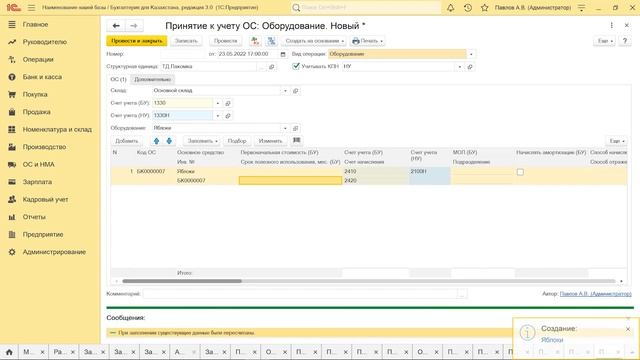Viewport: 640px width, 360px height.
Task: Open the table's Еще dropdown
Action: click(616, 141)
